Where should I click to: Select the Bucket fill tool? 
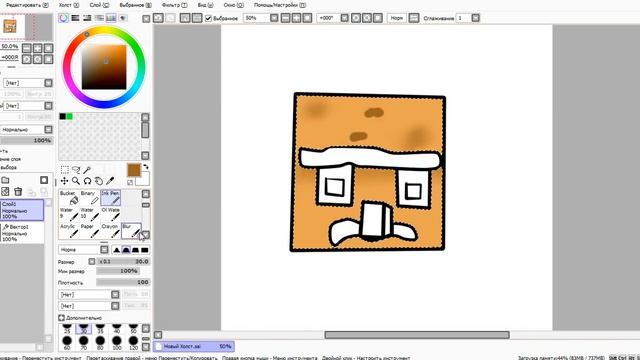point(69,198)
